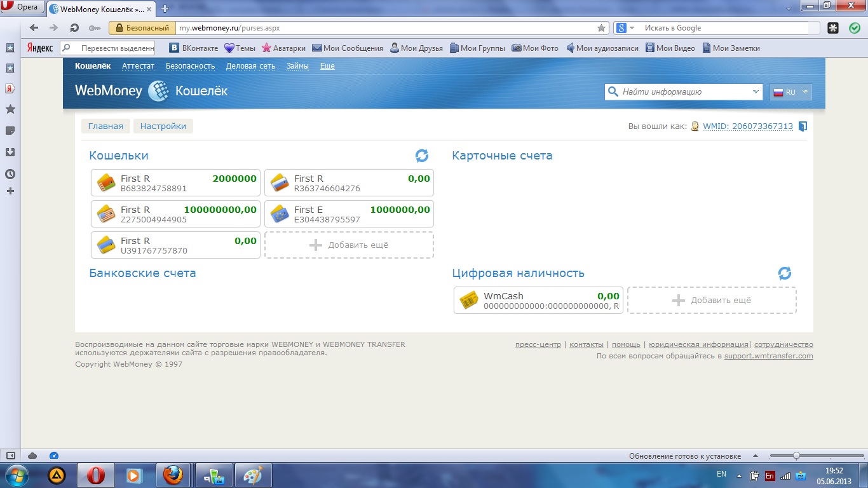
Task: Open the euro wallet E304438795597 icon
Action: point(280,213)
